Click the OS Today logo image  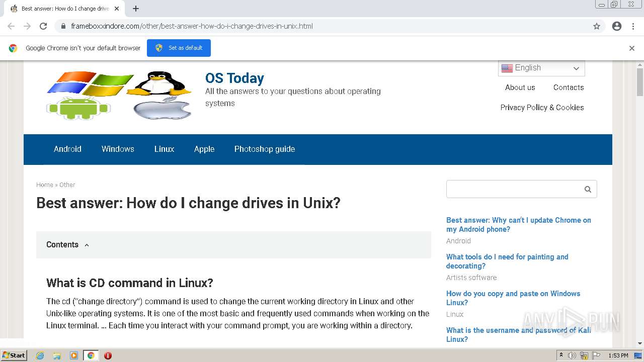pos(119,95)
